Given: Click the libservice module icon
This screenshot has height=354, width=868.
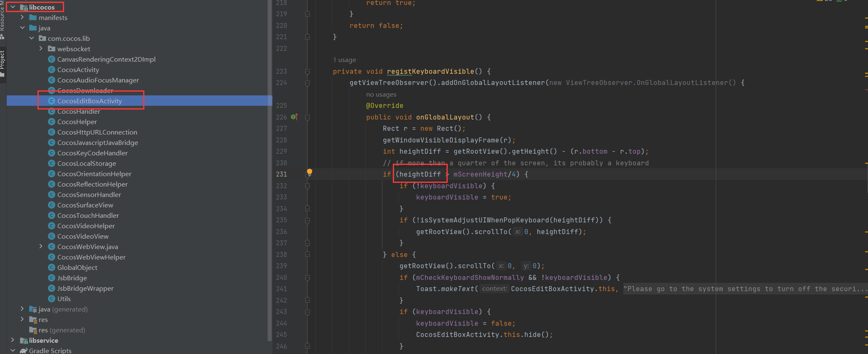Looking at the screenshot, I should point(24,341).
